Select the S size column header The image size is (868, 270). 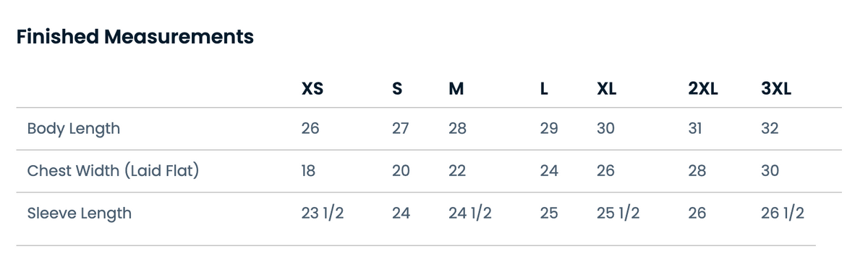(396, 89)
